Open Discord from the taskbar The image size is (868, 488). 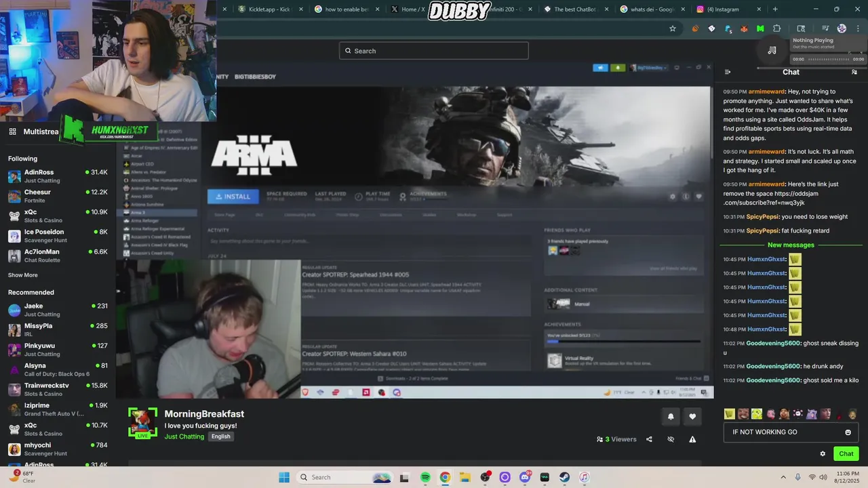[525, 477]
